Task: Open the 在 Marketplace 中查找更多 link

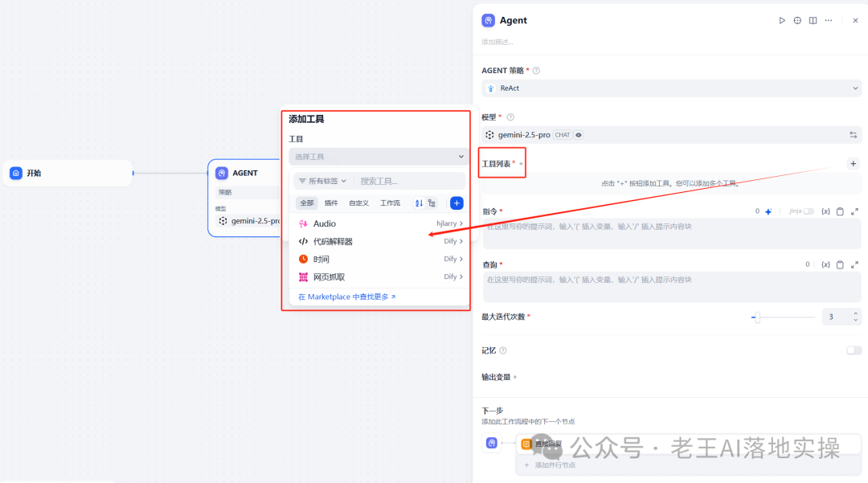Action: pos(347,297)
